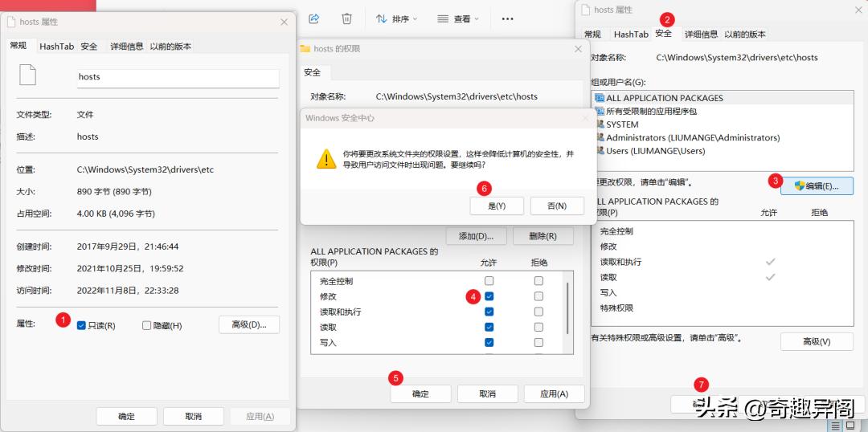Viewport: 868px width, 432px height.
Task: Toggle the 只读(R) read-only checkbox
Action: click(x=81, y=326)
